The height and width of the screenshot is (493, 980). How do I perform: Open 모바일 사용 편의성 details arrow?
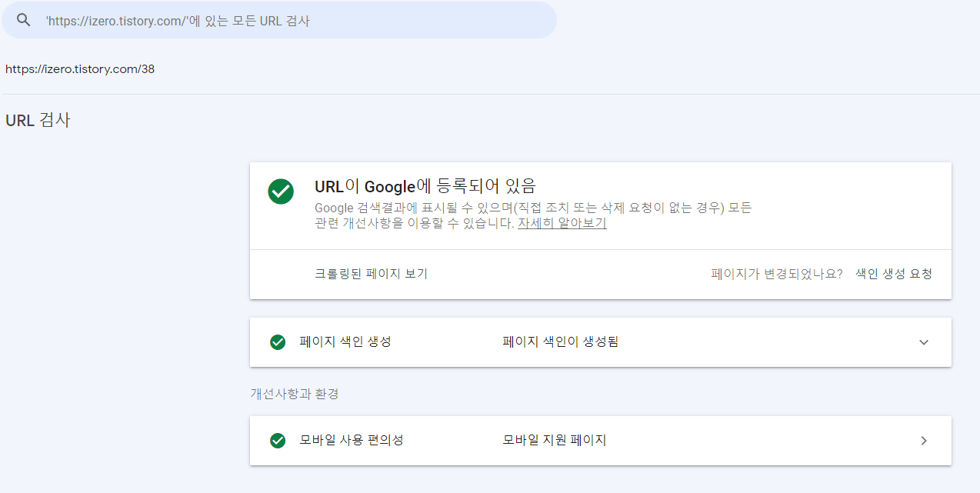pyautogui.click(x=924, y=441)
